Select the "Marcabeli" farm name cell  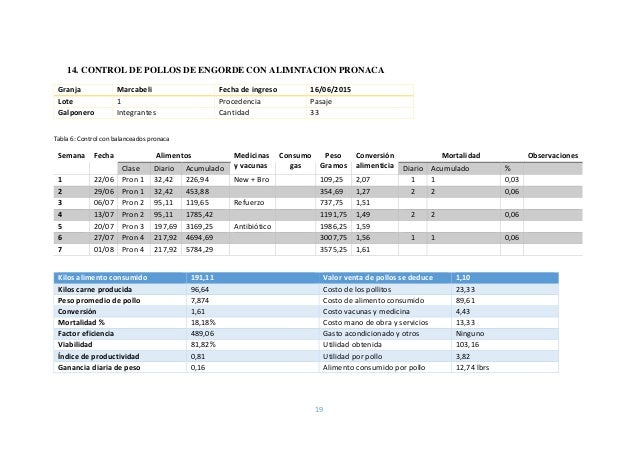134,90
